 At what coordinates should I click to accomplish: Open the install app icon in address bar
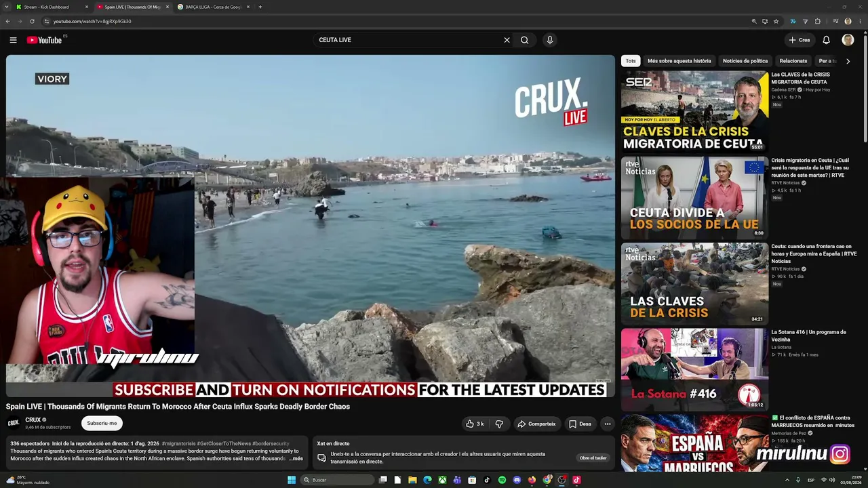(765, 21)
